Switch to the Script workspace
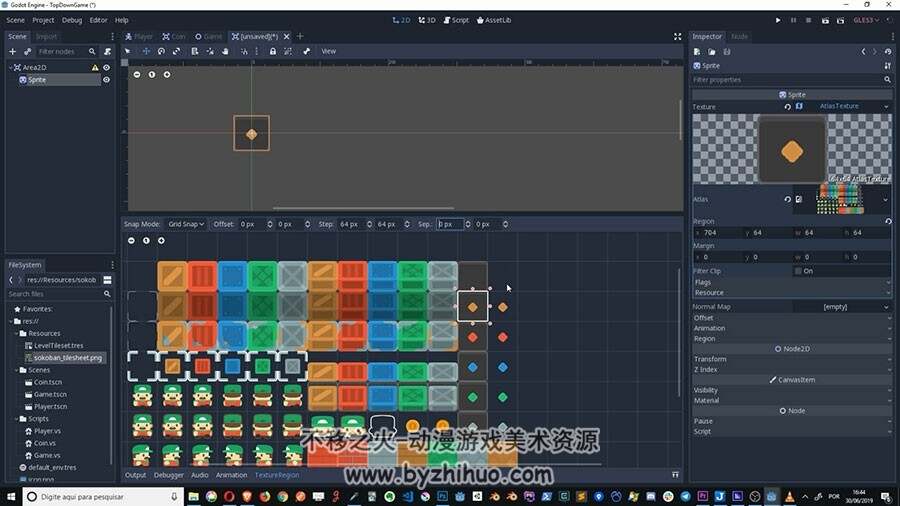This screenshot has height=506, width=900. 456,20
